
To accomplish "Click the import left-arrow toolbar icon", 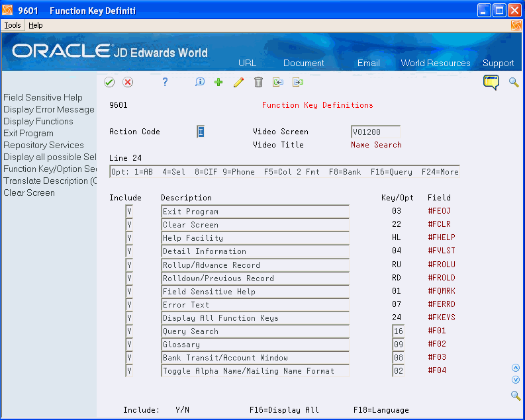I will 278,82.
